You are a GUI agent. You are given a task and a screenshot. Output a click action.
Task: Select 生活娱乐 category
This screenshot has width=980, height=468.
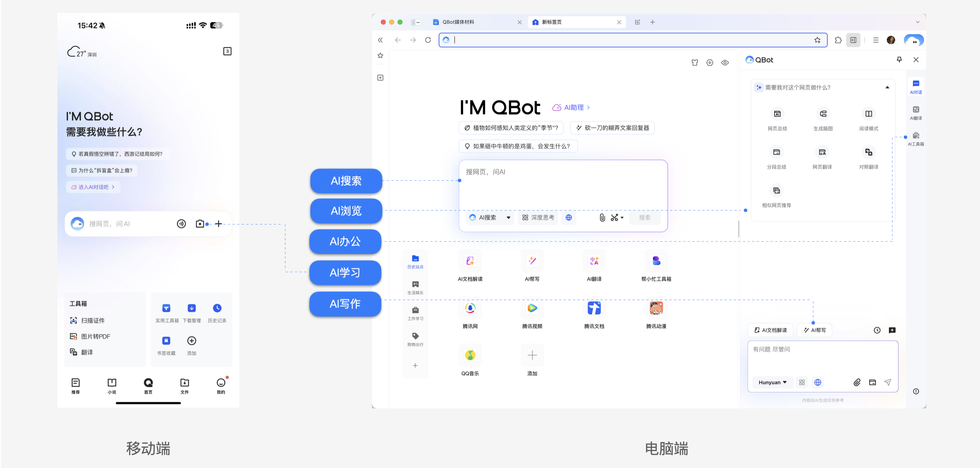(x=415, y=287)
